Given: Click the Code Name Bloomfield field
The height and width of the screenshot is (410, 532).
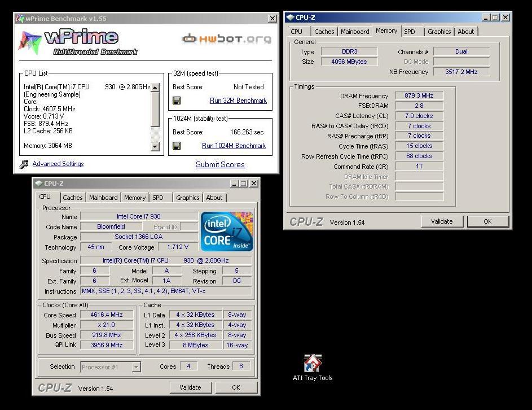Looking at the screenshot, I should coord(111,226).
